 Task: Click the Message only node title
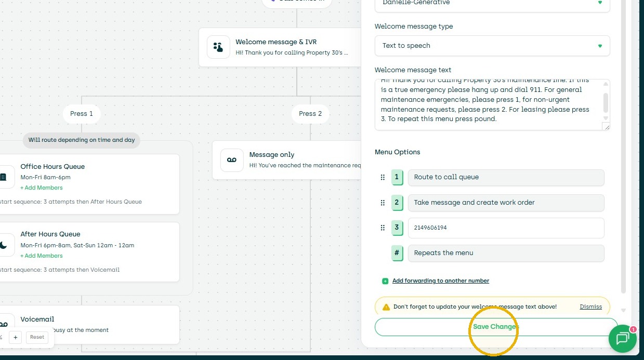[x=272, y=155]
